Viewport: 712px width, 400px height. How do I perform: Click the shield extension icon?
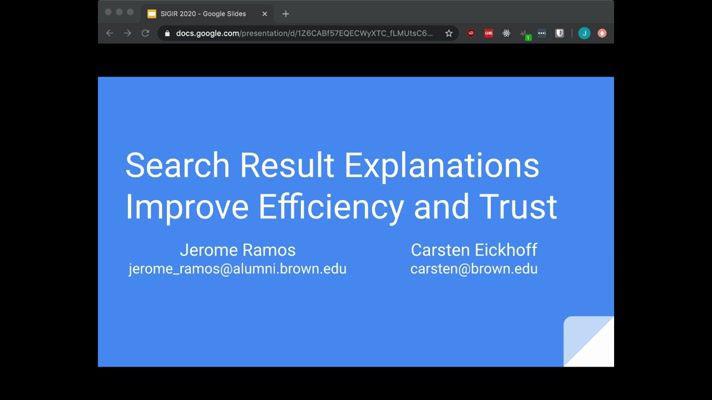[560, 33]
